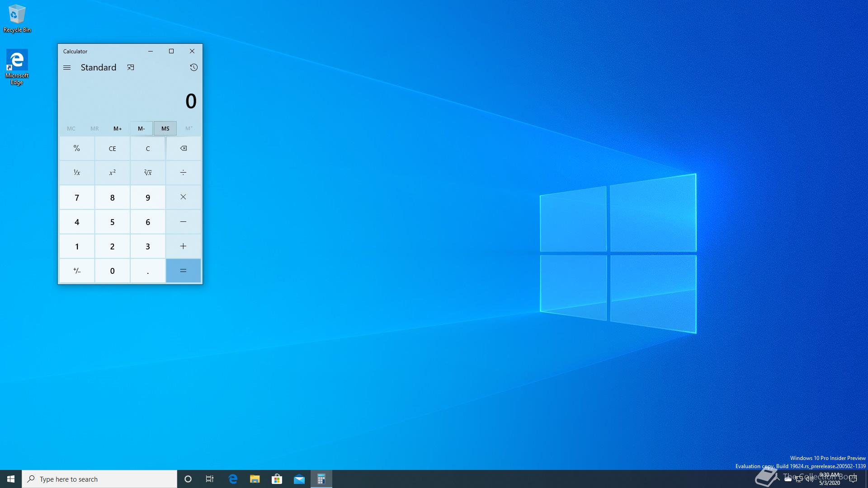The height and width of the screenshot is (488, 868).
Task: Click the square root button
Action: pos(148,173)
